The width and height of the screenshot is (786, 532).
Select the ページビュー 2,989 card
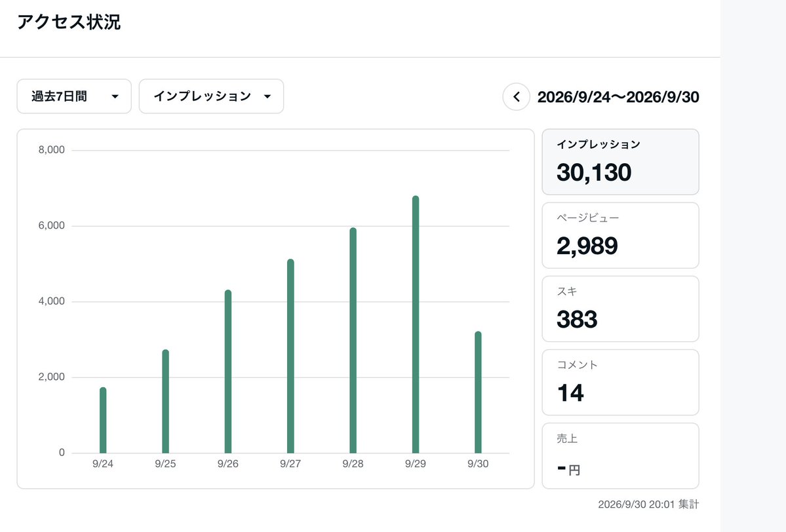[x=621, y=235]
